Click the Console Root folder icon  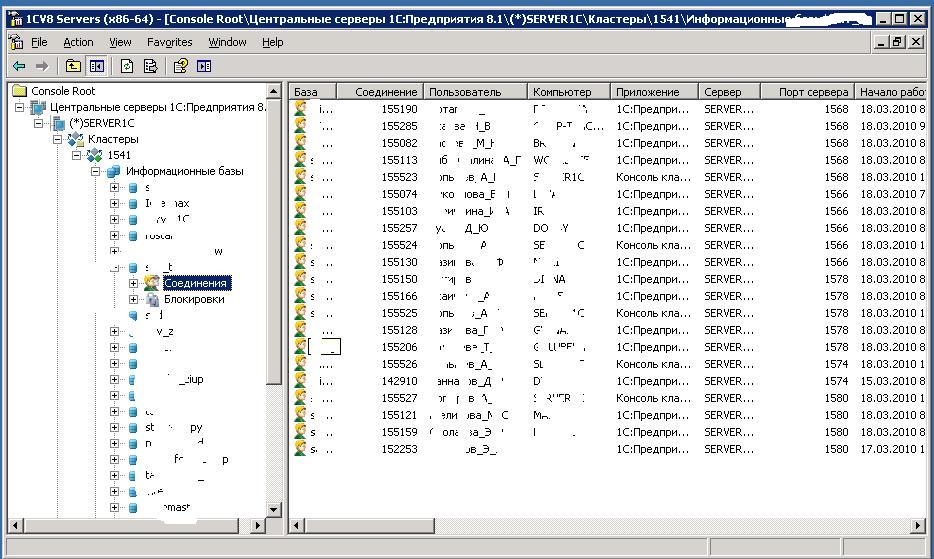(x=20, y=91)
